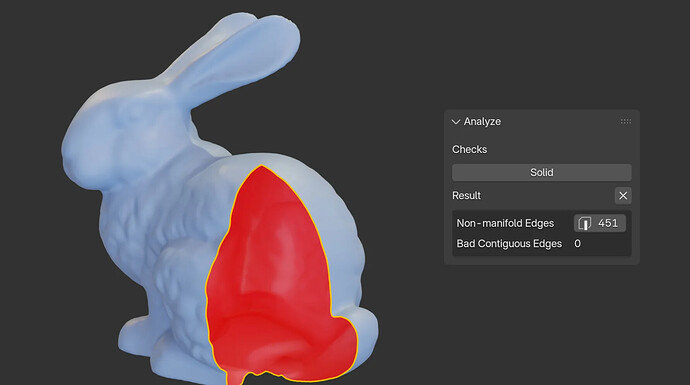
Task: Click the Analyze panel title
Action: 482,121
